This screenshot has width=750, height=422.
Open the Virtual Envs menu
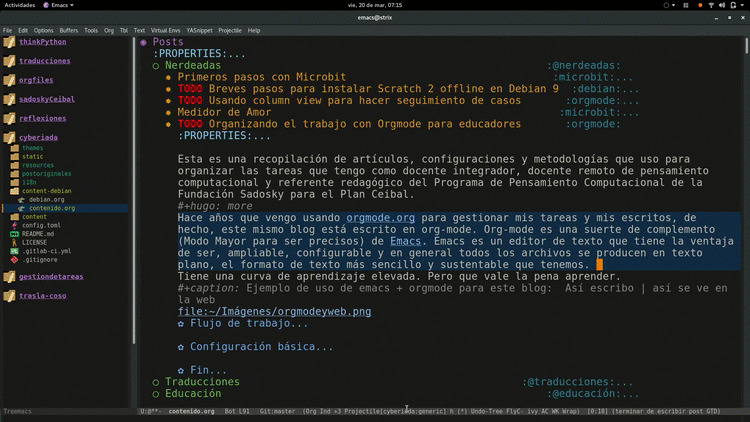pos(165,30)
